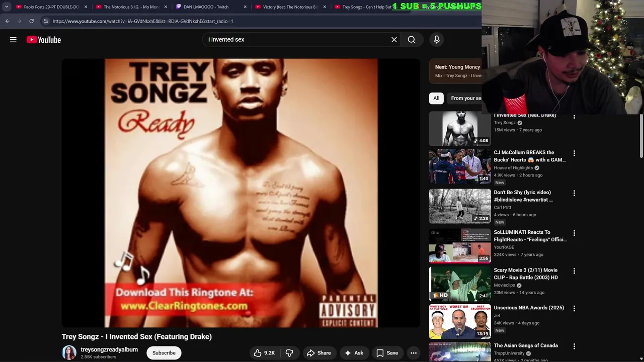Visit House of Highlights channel
The height and width of the screenshot is (362, 644).
513,168
